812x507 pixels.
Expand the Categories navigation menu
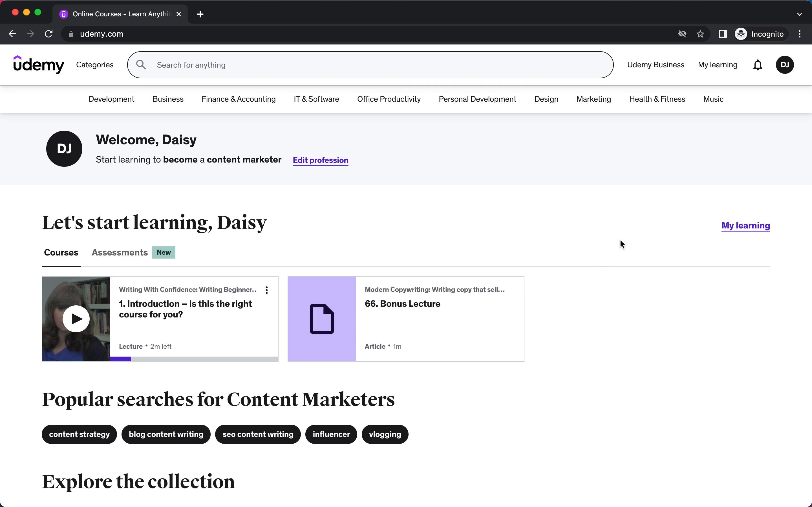[x=95, y=65]
